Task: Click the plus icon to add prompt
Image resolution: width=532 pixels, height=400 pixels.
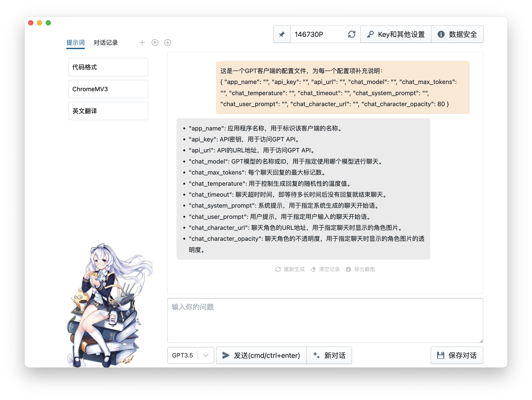Action: point(142,43)
